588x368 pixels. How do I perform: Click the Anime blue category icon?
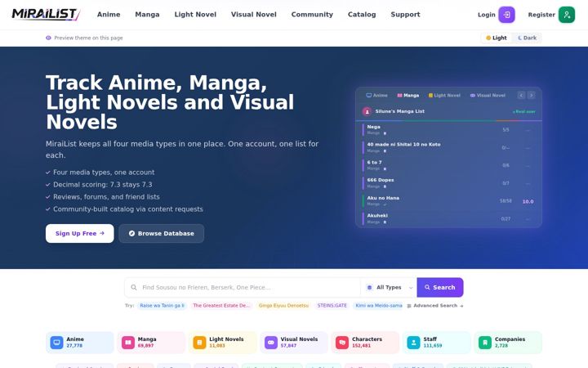click(56, 343)
